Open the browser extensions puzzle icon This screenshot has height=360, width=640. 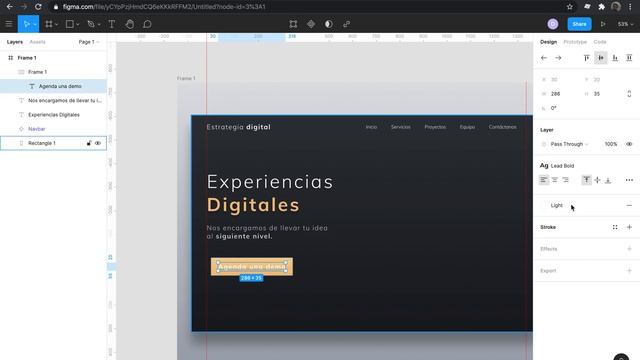601,7
